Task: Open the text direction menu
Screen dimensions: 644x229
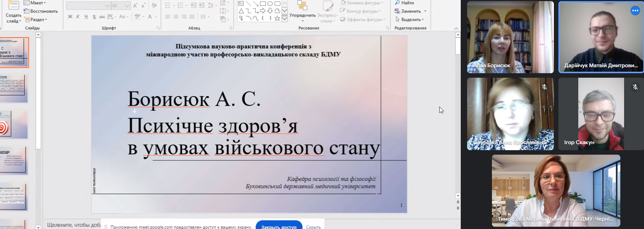Action: point(224,3)
